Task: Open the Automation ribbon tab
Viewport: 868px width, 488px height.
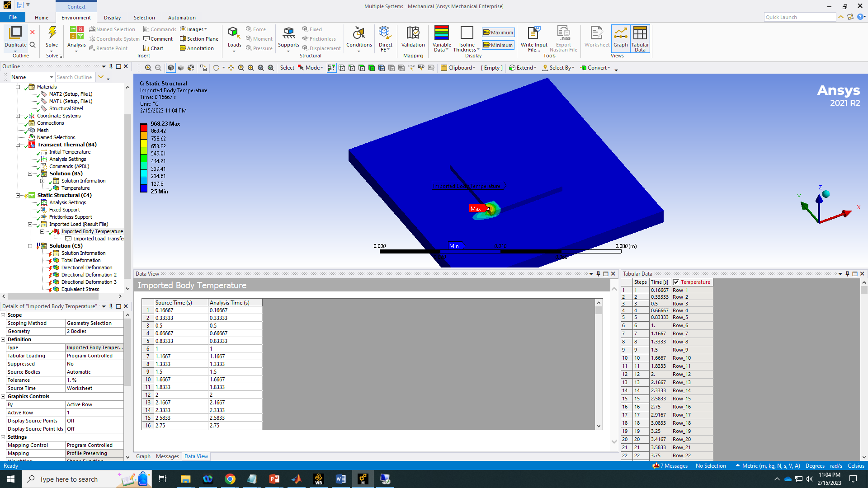Action: tap(182, 18)
